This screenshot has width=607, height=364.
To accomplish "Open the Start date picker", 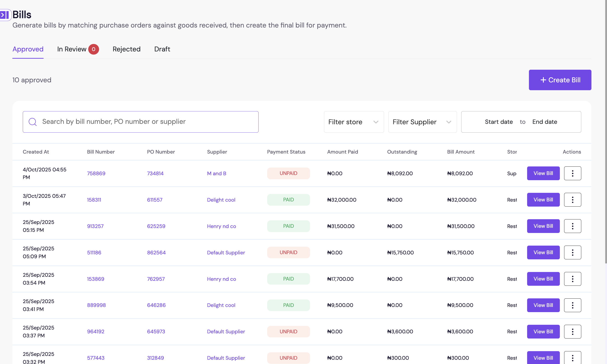I will tap(498, 122).
